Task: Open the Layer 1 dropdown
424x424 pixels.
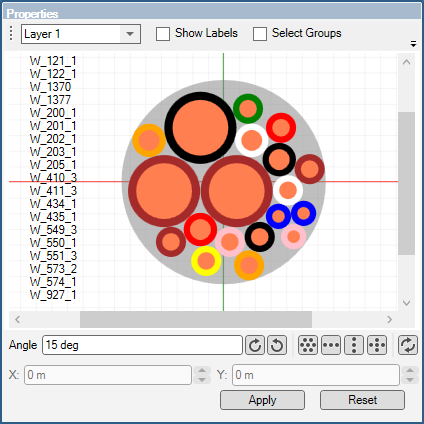Action: pos(81,34)
